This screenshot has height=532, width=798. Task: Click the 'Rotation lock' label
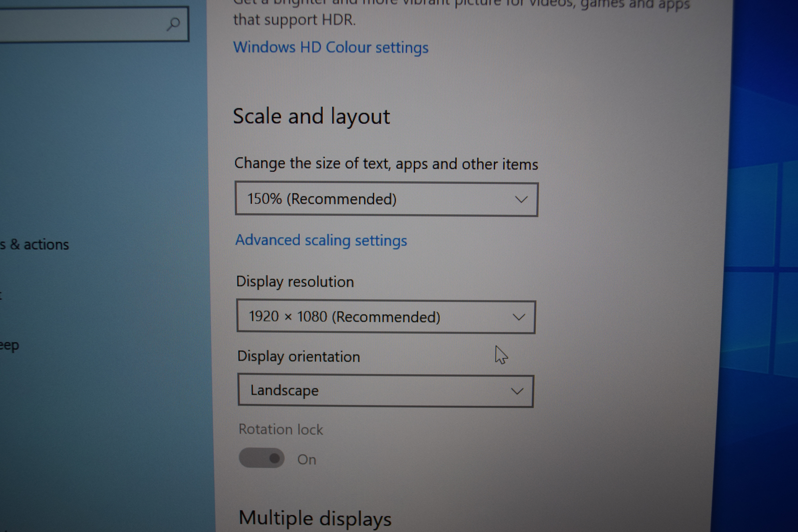(281, 430)
